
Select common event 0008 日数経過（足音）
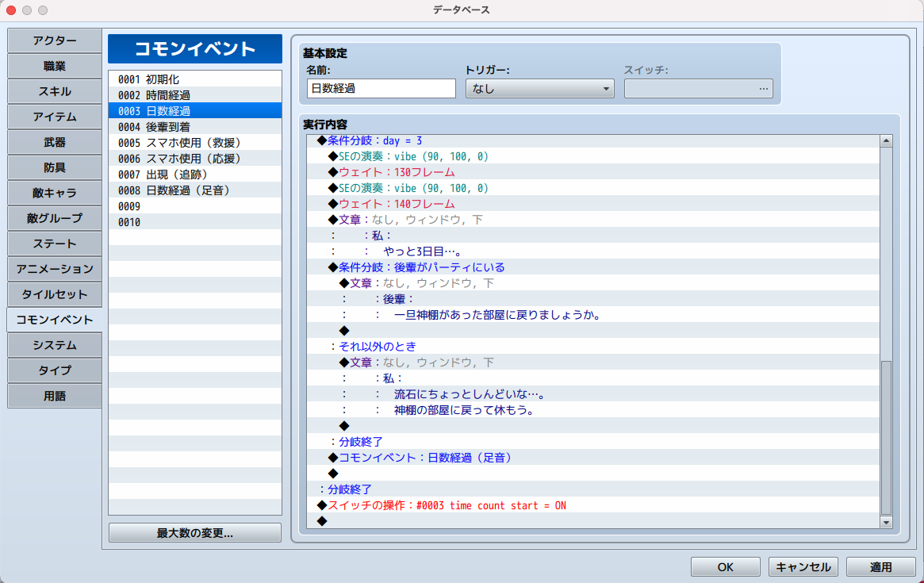tap(194, 190)
